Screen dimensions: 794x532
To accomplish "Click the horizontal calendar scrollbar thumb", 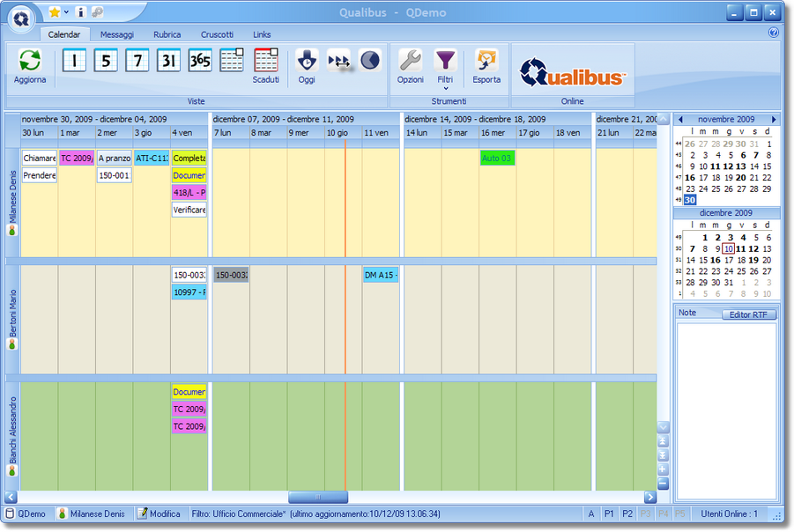I will pos(318,497).
